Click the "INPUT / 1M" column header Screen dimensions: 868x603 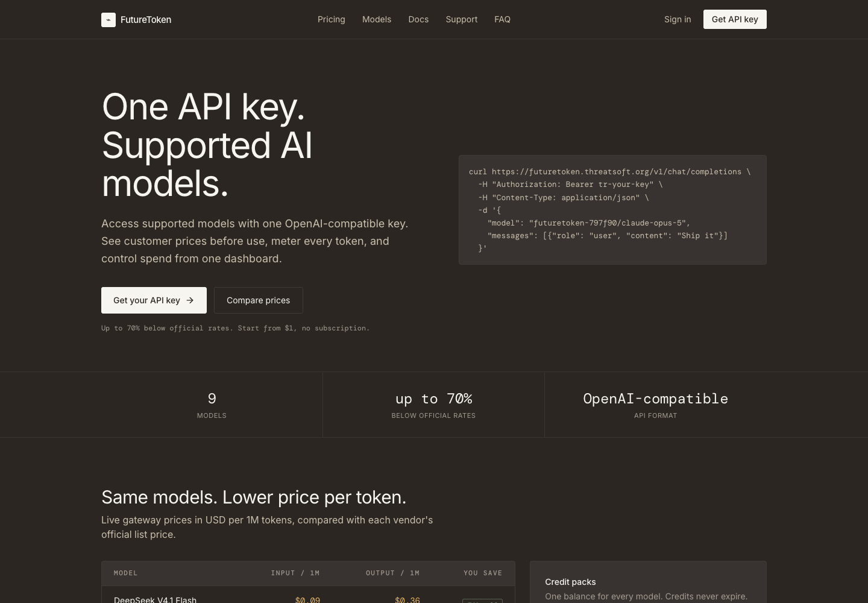(295, 573)
